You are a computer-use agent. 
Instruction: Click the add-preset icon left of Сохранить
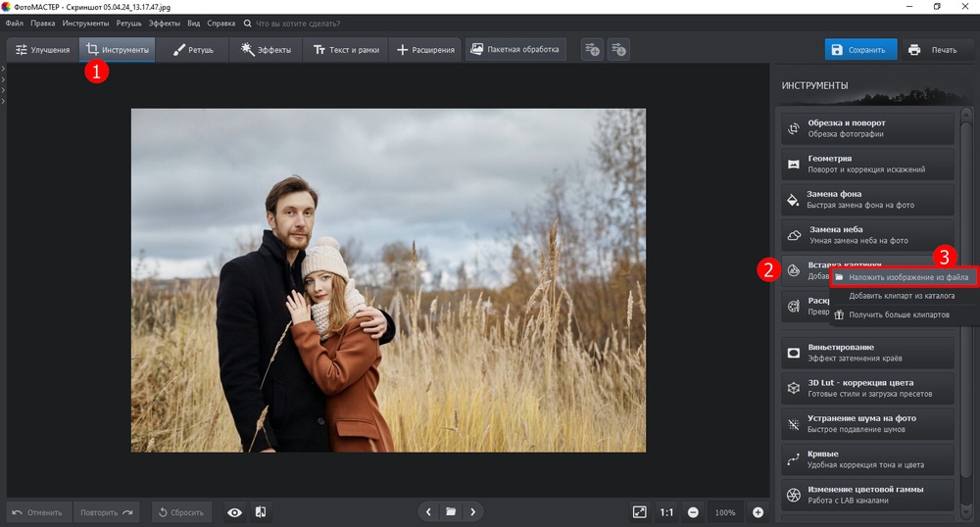tap(593, 49)
